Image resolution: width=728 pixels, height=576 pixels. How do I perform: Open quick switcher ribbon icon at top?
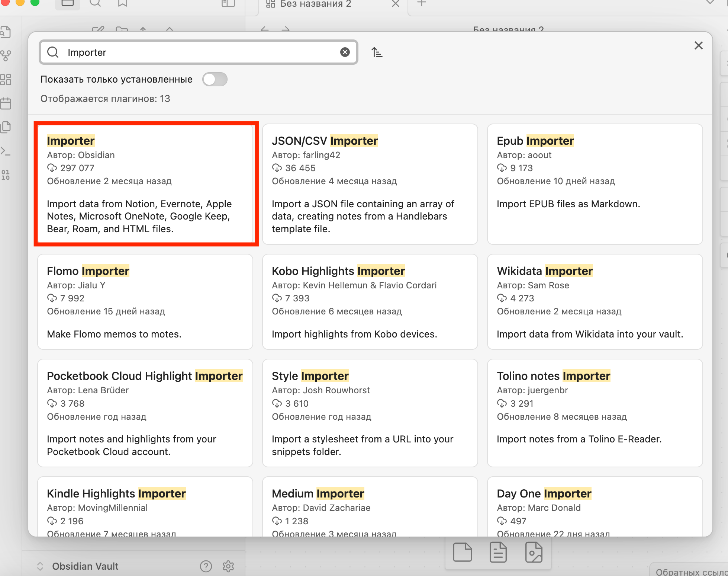(x=6, y=32)
